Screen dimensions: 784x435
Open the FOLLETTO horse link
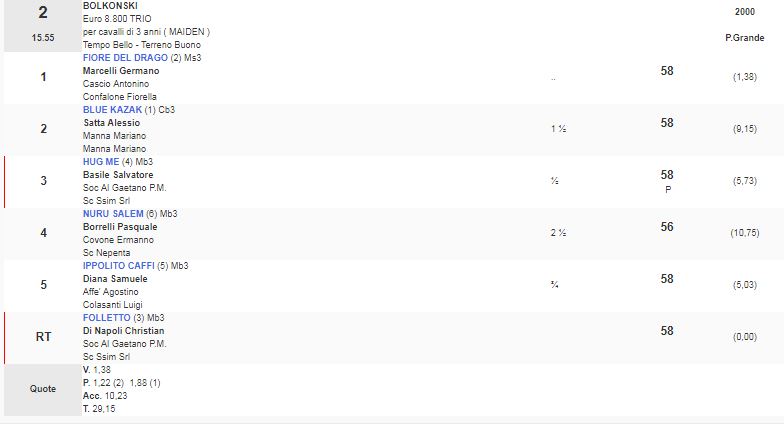tap(108, 318)
